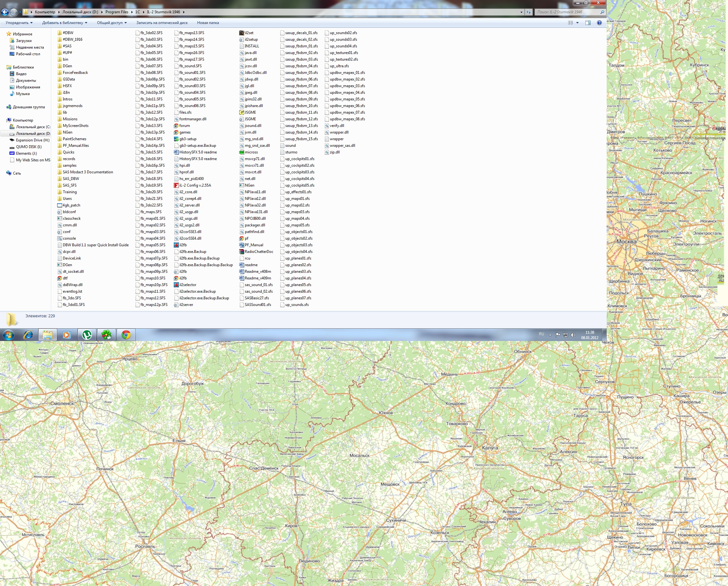Click uTorrent icon in taskbar
This screenshot has height=586, width=728.
coord(87,335)
